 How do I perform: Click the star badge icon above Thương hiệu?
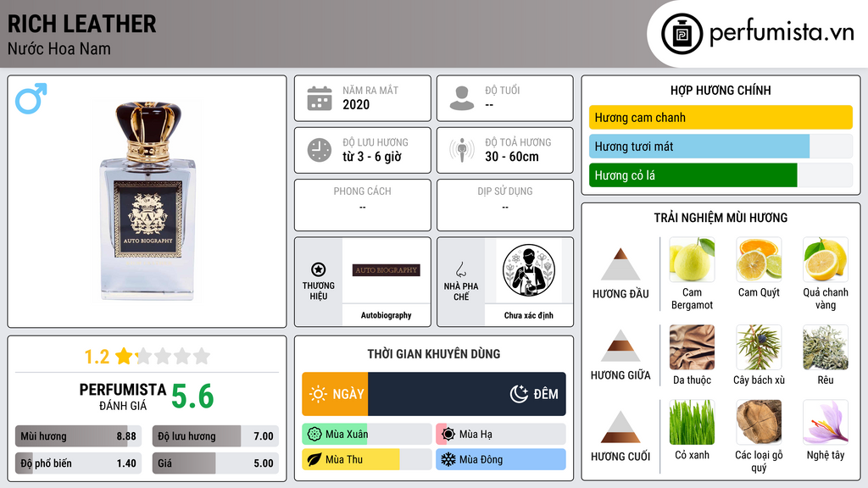pos(319,269)
